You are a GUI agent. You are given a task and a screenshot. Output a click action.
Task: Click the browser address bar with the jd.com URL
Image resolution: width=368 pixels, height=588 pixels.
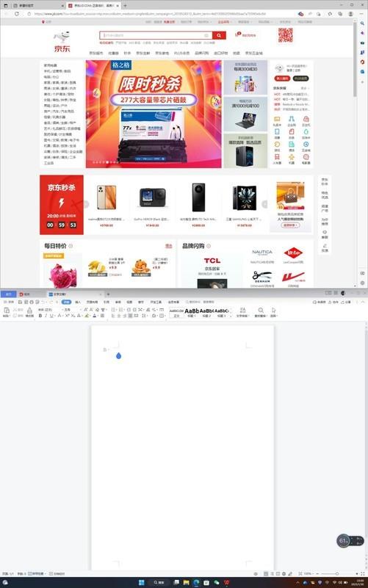point(150,13)
